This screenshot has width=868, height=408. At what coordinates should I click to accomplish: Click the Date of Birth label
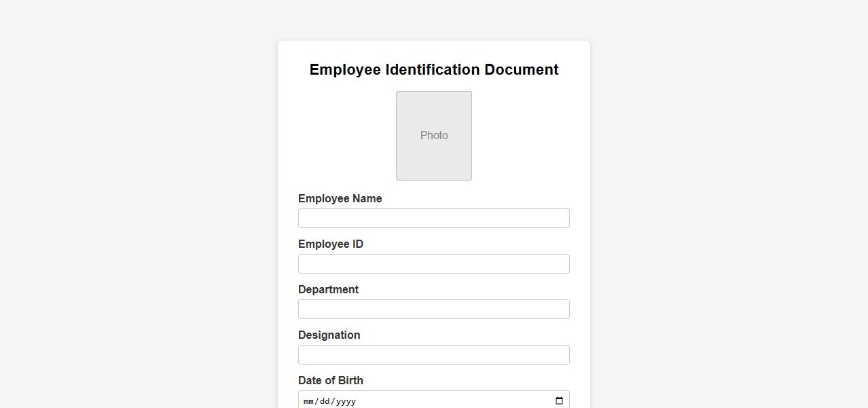point(330,381)
